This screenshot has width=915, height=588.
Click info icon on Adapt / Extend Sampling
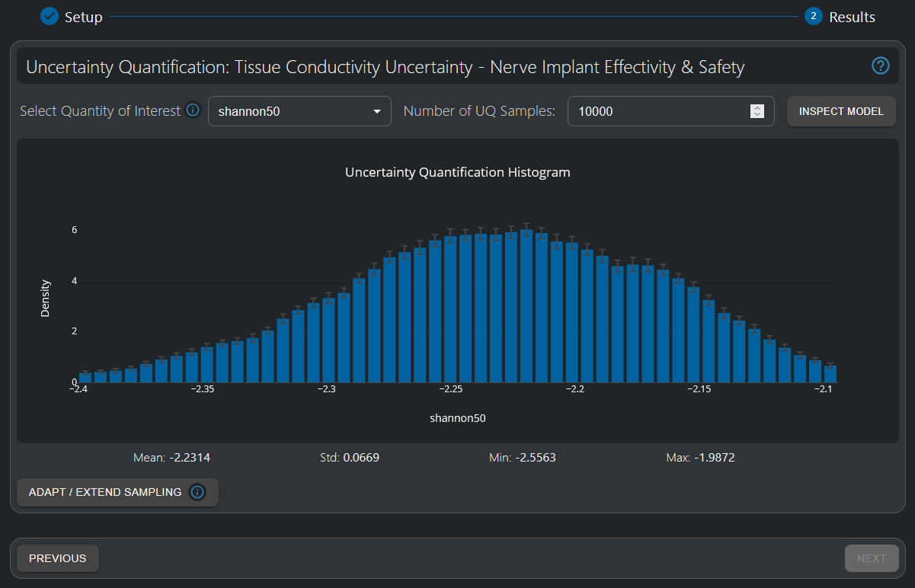click(x=197, y=492)
